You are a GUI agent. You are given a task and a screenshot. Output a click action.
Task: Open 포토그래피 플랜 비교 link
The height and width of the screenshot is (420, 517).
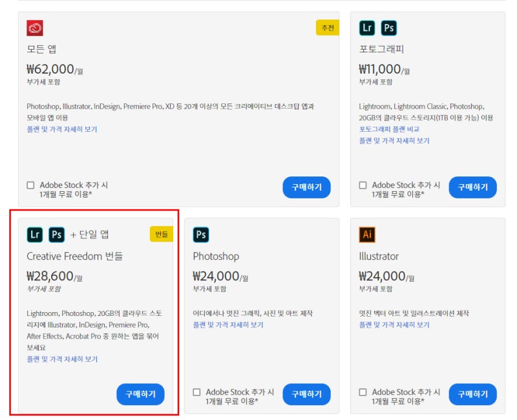pyautogui.click(x=389, y=129)
